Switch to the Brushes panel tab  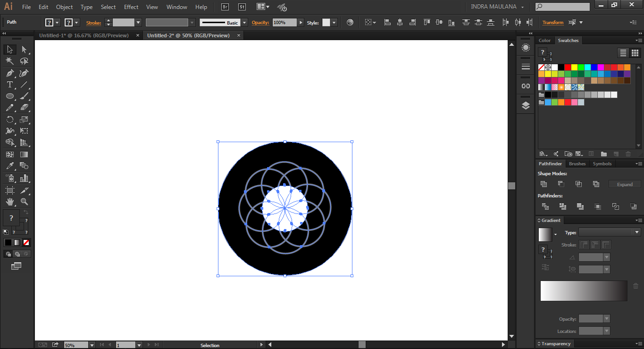point(577,164)
